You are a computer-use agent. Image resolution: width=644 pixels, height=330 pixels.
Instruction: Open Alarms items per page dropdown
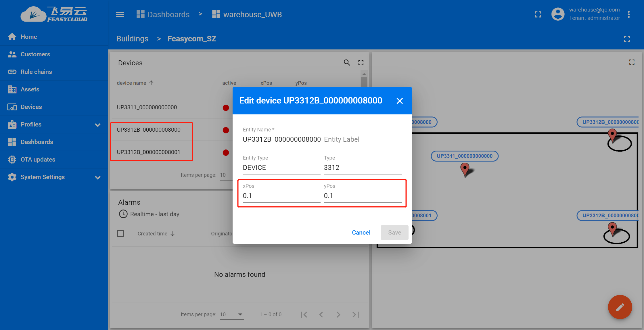(232, 314)
